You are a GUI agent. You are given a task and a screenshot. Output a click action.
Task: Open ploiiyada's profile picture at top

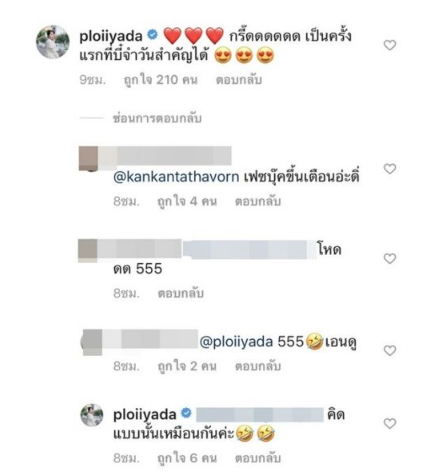53,42
